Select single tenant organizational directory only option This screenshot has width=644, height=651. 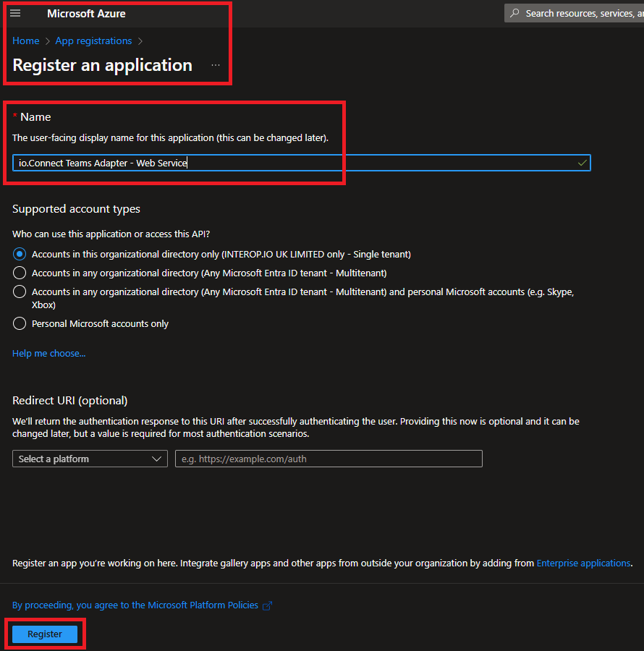(x=20, y=255)
